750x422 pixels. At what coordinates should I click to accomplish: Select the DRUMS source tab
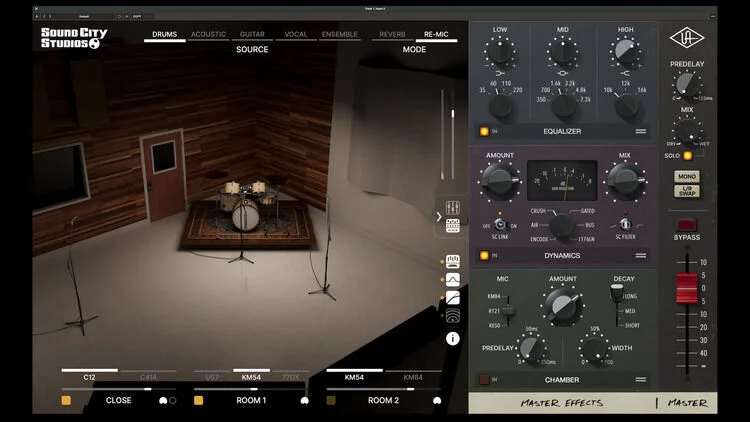pyautogui.click(x=165, y=35)
